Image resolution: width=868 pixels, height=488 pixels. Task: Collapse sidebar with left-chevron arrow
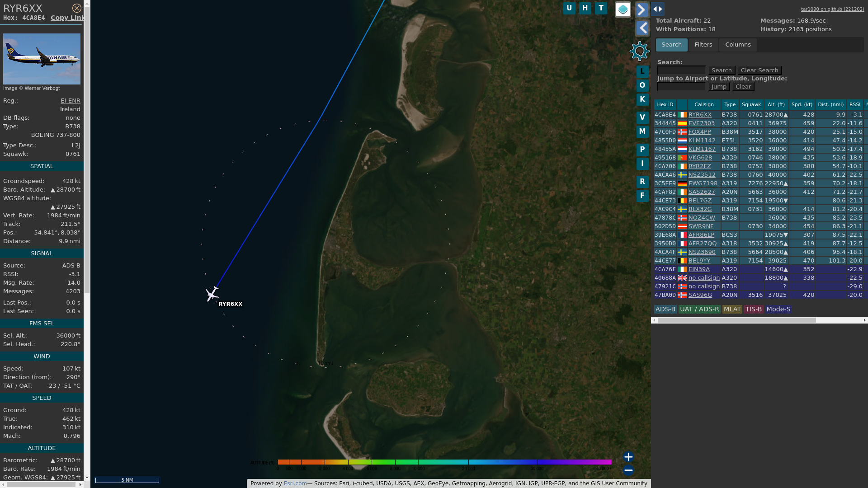coord(642,28)
